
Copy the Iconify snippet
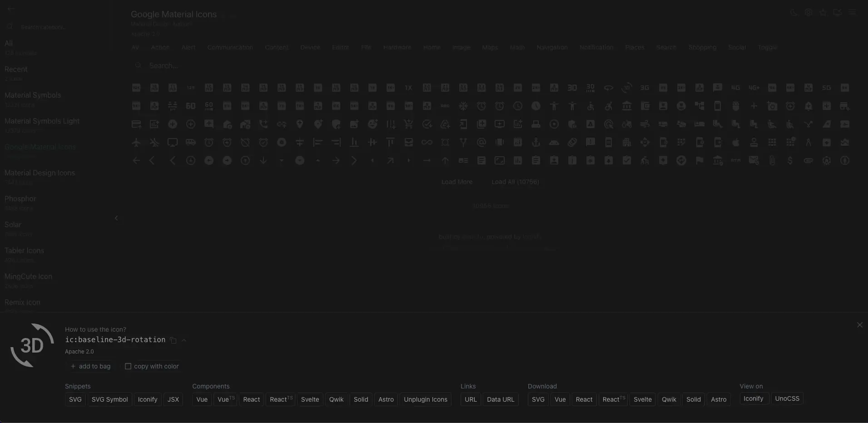[148, 399]
